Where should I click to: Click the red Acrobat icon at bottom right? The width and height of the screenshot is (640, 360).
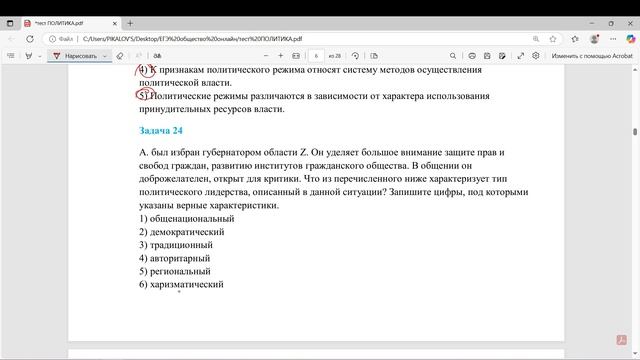pyautogui.click(x=621, y=340)
